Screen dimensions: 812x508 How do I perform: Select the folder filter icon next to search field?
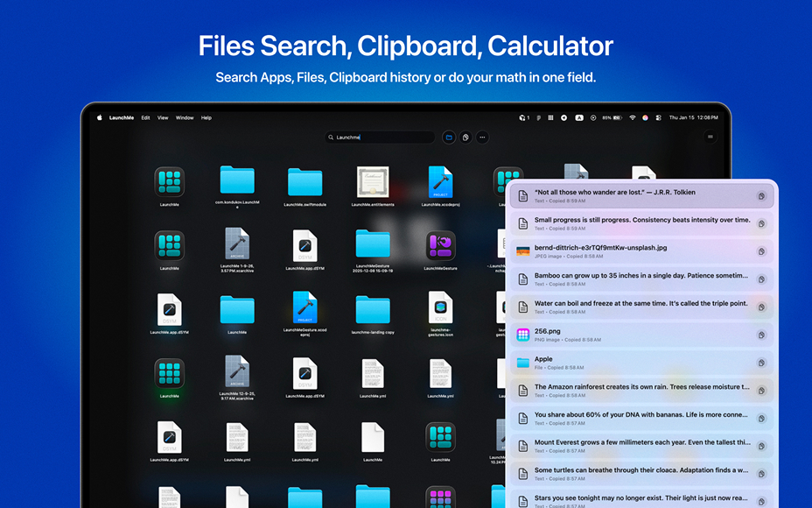pyautogui.click(x=449, y=137)
